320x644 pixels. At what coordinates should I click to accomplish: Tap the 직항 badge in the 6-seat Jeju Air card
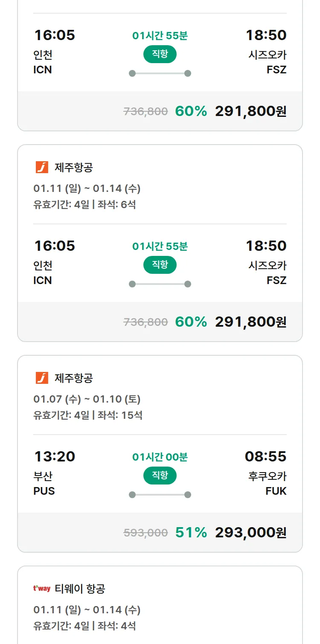pos(160,265)
